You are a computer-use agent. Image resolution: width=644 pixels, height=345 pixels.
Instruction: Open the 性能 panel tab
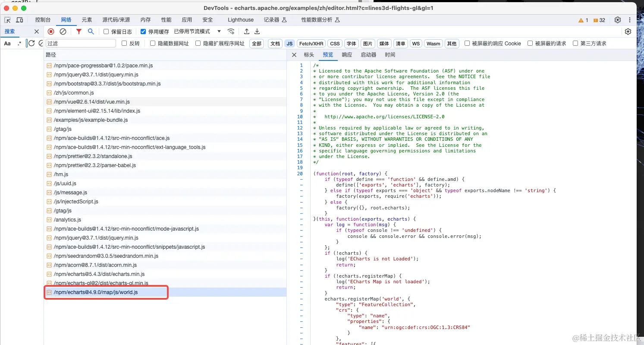(x=166, y=20)
